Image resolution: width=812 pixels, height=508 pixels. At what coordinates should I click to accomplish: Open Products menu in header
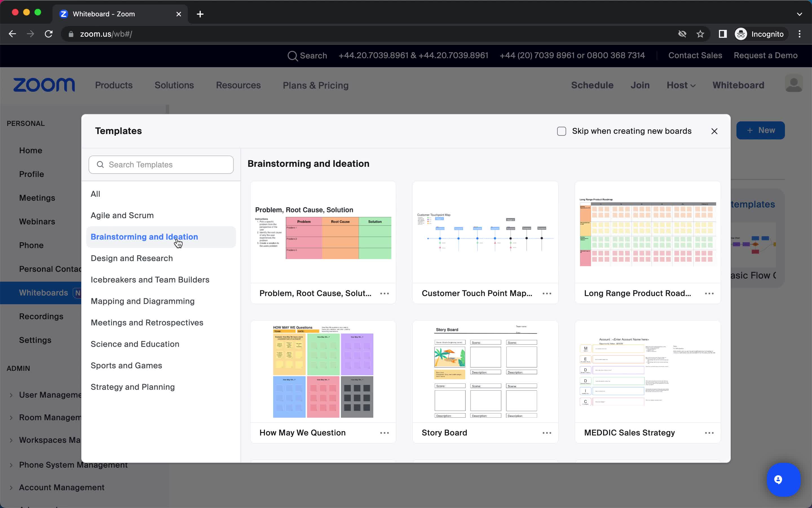pos(114,85)
